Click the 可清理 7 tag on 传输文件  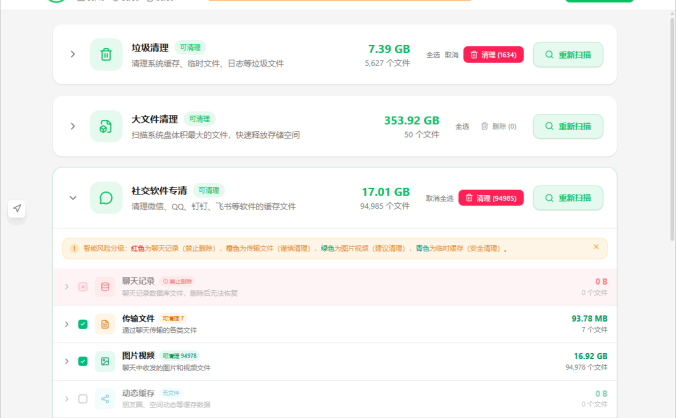pos(173,318)
